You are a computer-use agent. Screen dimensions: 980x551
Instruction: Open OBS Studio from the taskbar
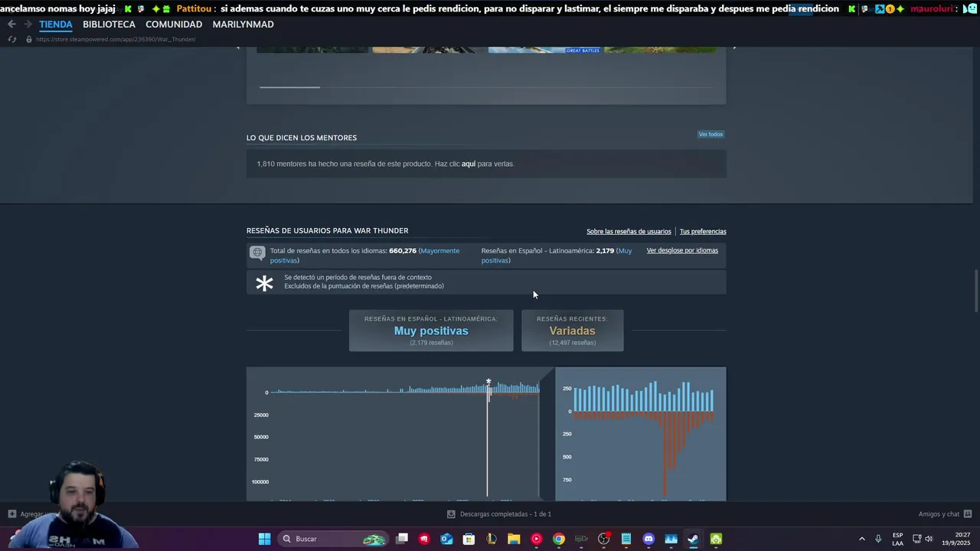pos(603,539)
